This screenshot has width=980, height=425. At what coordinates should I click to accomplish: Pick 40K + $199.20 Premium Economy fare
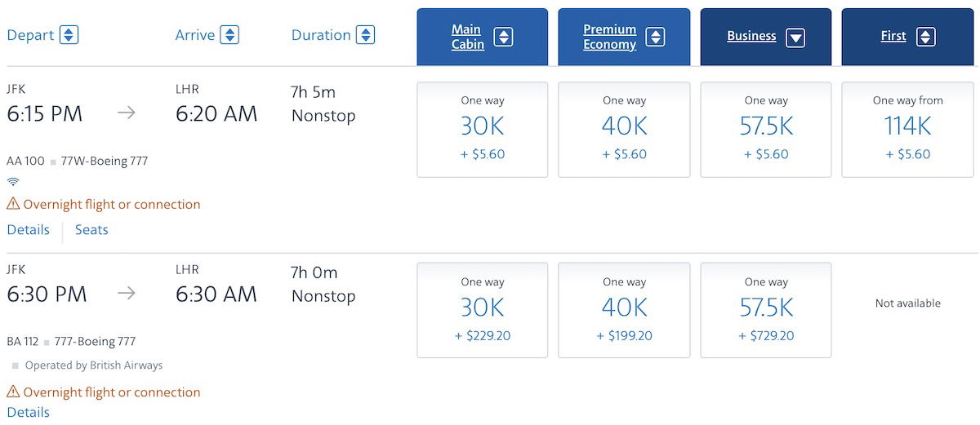[x=624, y=310]
